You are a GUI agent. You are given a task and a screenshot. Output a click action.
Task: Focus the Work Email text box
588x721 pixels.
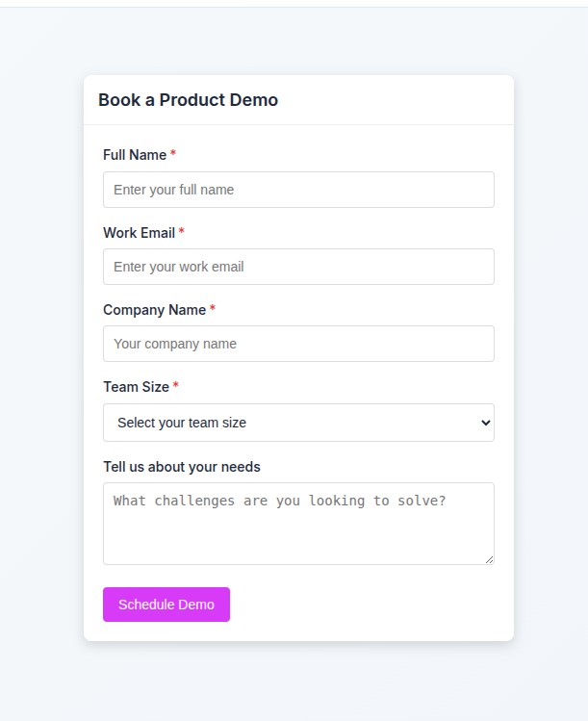pos(298,267)
